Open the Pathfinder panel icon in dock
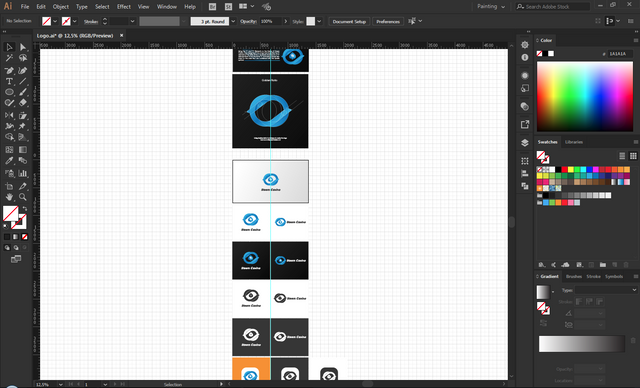 tap(525, 186)
